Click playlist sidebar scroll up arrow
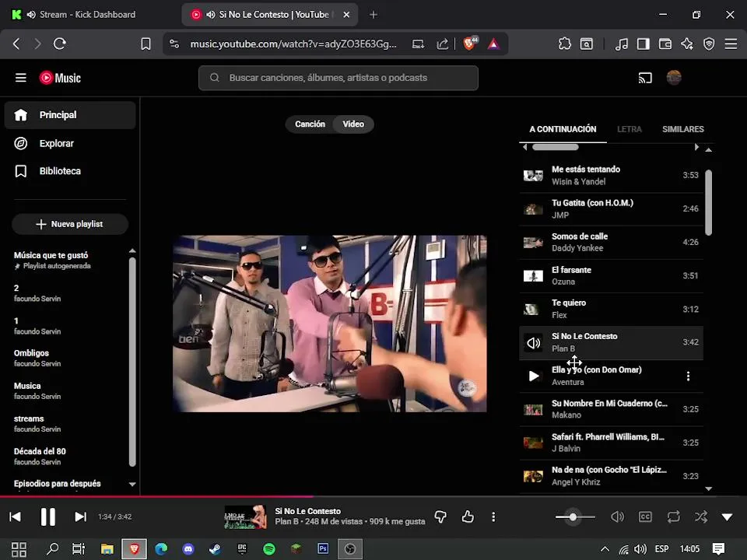The image size is (747, 560). pyautogui.click(x=132, y=250)
